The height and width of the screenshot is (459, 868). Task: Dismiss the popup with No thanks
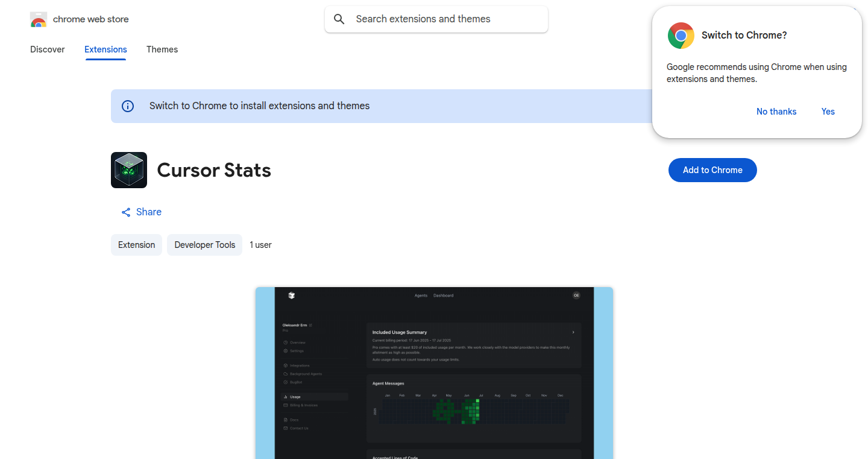[776, 112]
